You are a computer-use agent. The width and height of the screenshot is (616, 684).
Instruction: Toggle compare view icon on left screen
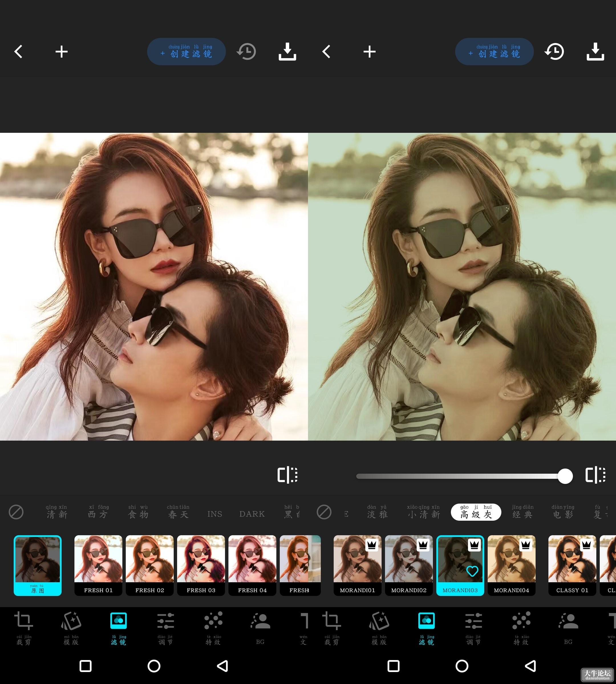[x=287, y=475]
